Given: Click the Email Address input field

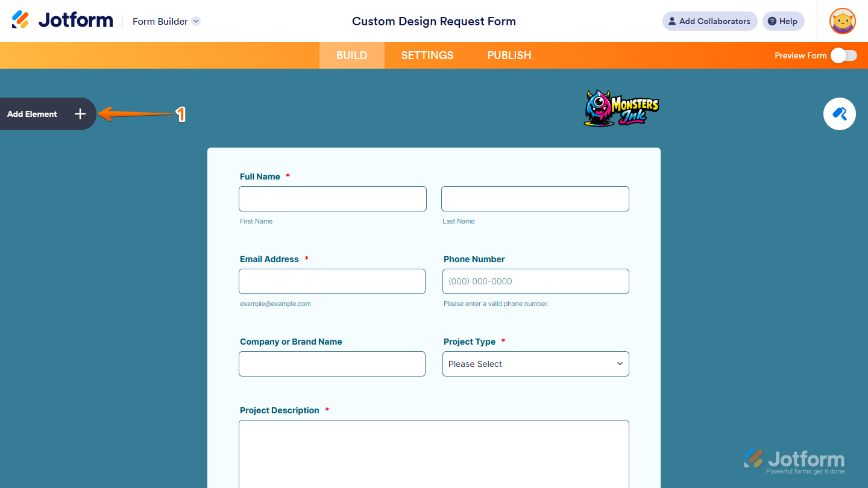Looking at the screenshot, I should click(332, 281).
